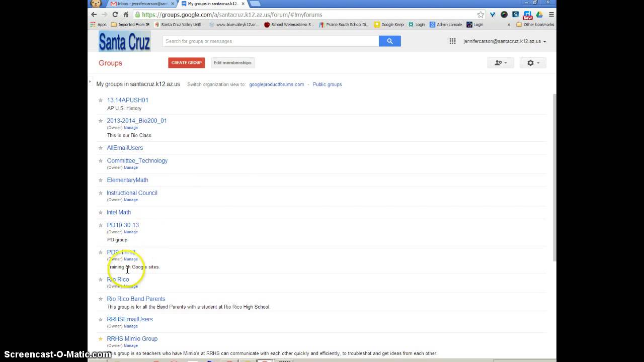Image resolution: width=644 pixels, height=362 pixels.
Task: Manage the Instructional Council group
Action: [x=131, y=200]
